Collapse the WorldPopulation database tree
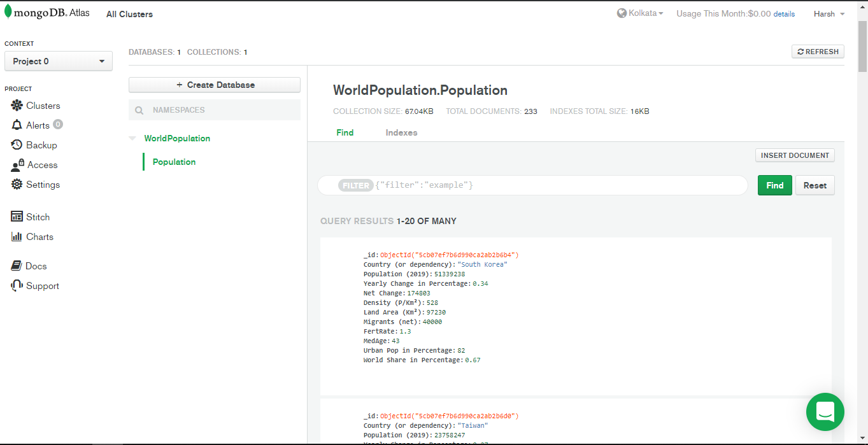 click(132, 138)
